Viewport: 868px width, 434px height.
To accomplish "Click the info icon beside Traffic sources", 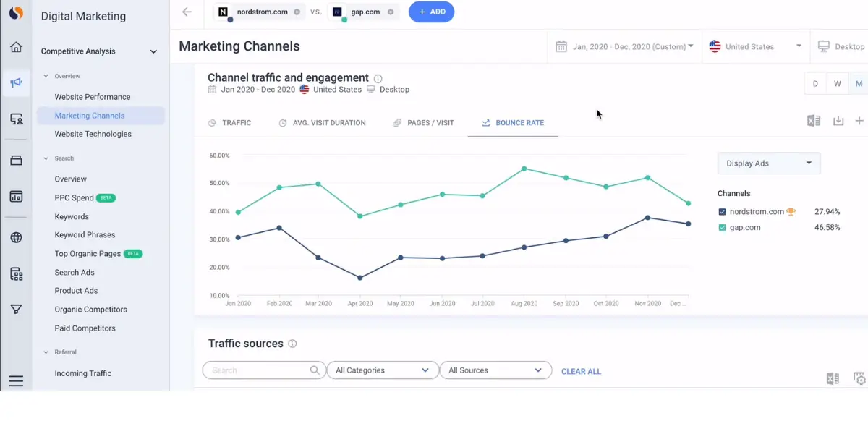I will click(292, 344).
